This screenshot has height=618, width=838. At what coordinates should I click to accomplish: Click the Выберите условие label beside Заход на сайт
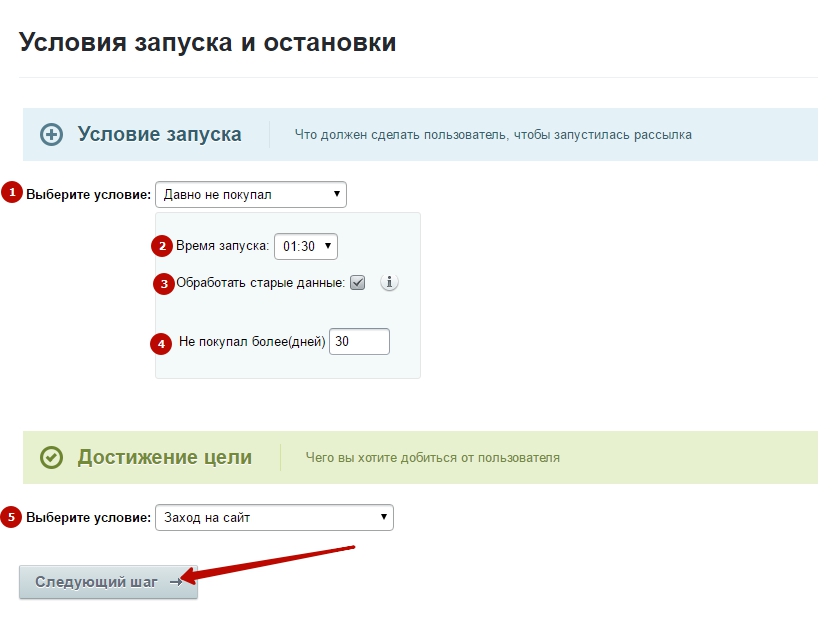click(x=89, y=517)
